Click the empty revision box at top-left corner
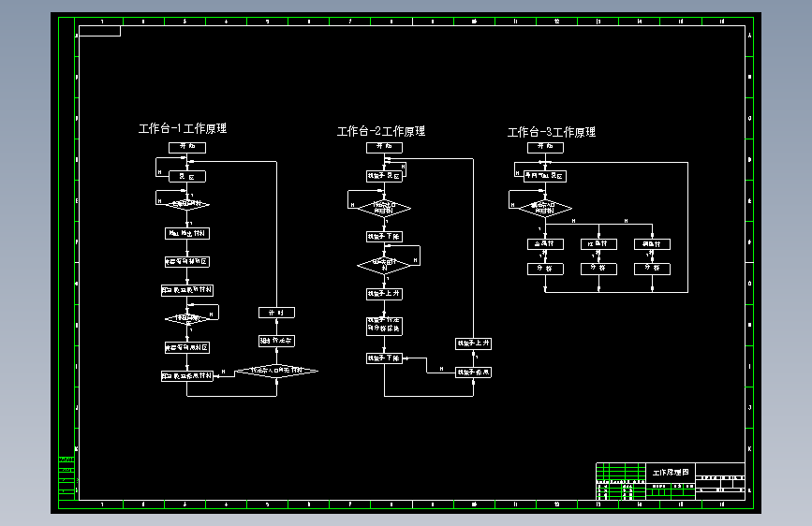 coord(100,31)
